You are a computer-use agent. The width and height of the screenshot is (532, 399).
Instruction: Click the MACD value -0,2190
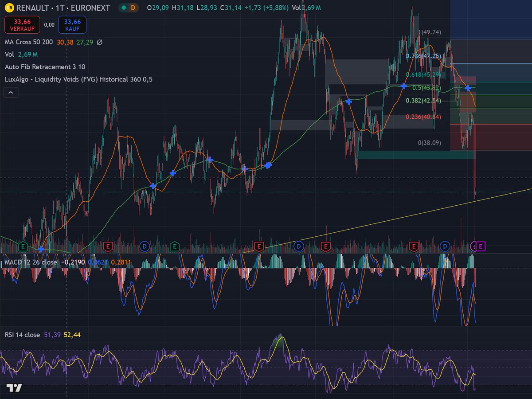point(72,262)
